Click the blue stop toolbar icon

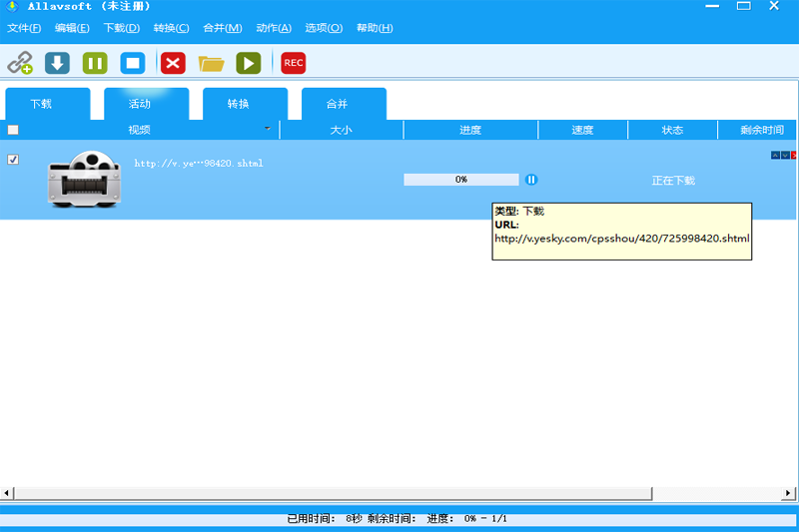133,63
